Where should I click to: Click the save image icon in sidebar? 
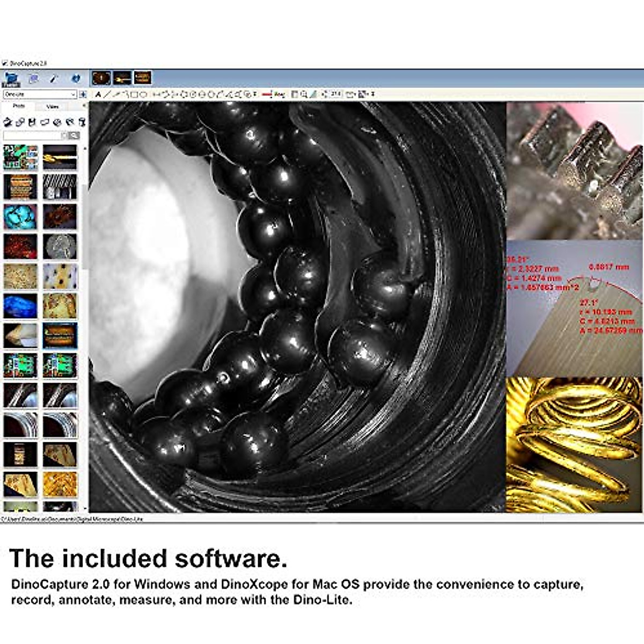pyautogui.click(x=31, y=121)
